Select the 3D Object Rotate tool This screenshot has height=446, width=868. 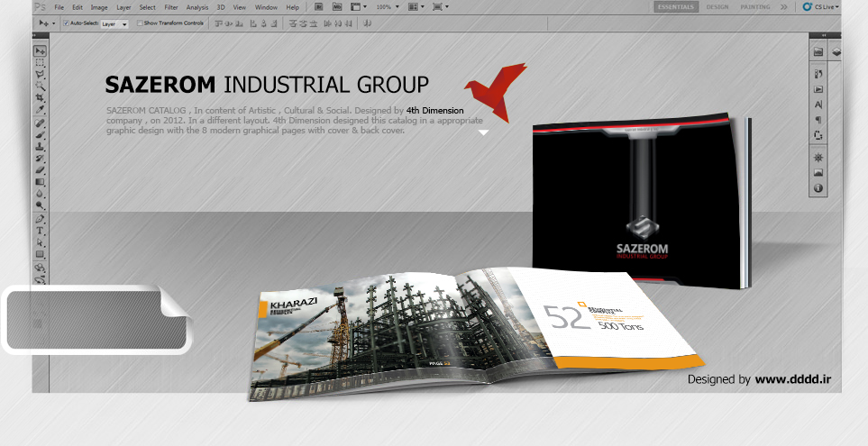coord(40,268)
